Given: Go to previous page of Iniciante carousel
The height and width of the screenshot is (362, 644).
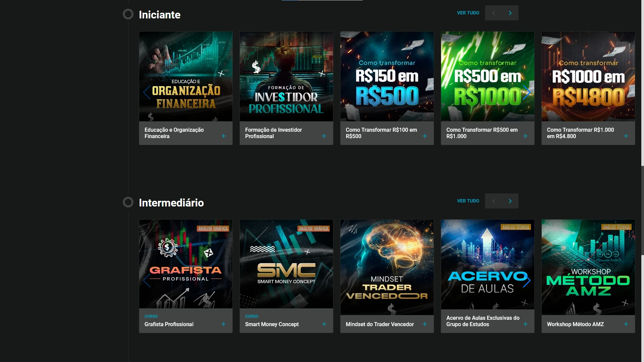Looking at the screenshot, I should (493, 13).
